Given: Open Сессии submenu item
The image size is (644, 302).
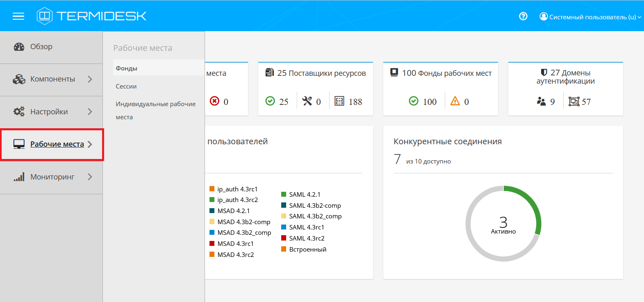Looking at the screenshot, I should [126, 86].
